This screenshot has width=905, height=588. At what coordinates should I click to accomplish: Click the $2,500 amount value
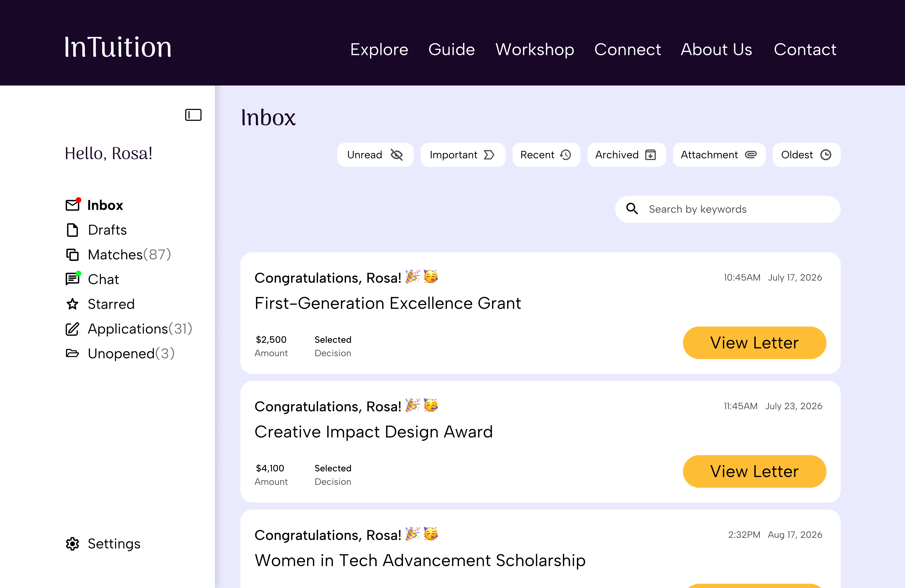click(271, 339)
